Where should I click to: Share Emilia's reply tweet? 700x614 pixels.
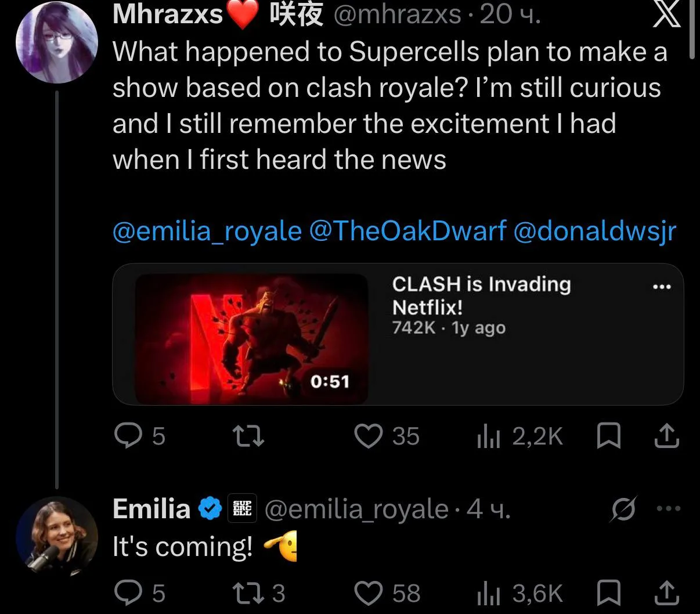tap(667, 593)
